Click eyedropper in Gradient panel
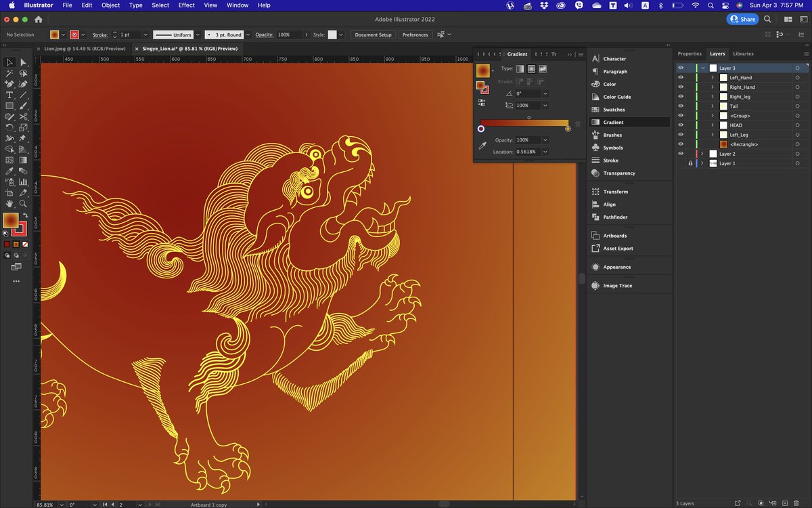The width and height of the screenshot is (812, 508). (x=482, y=146)
